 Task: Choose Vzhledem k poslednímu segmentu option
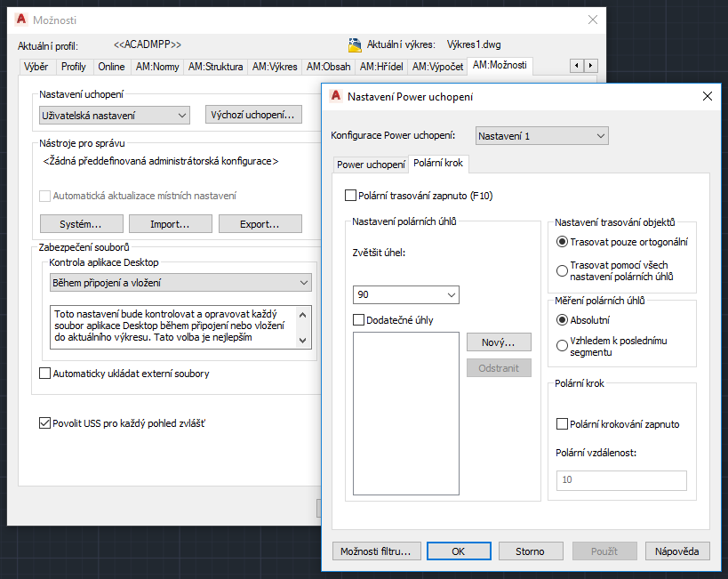pyautogui.click(x=562, y=346)
